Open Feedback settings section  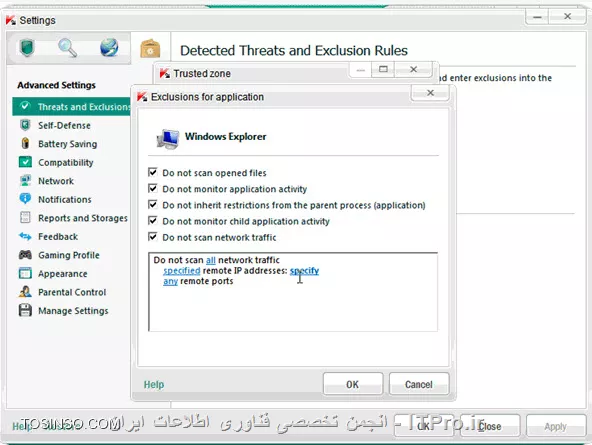(x=58, y=237)
